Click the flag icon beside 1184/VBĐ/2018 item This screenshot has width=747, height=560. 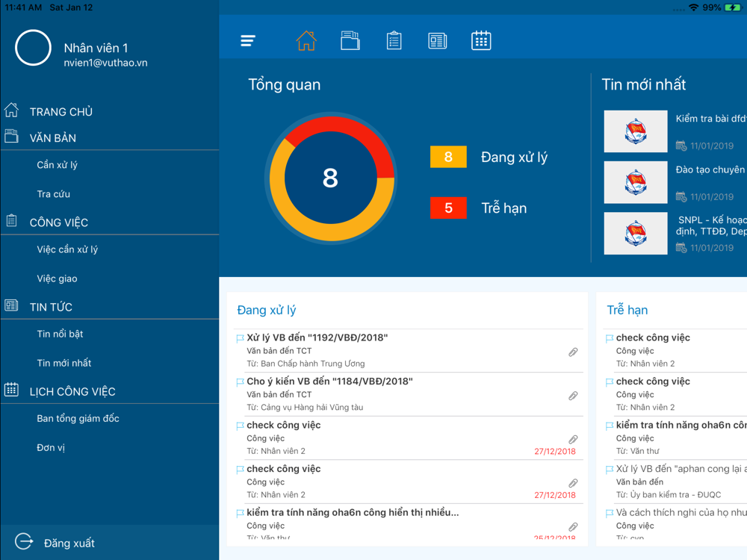click(x=240, y=382)
